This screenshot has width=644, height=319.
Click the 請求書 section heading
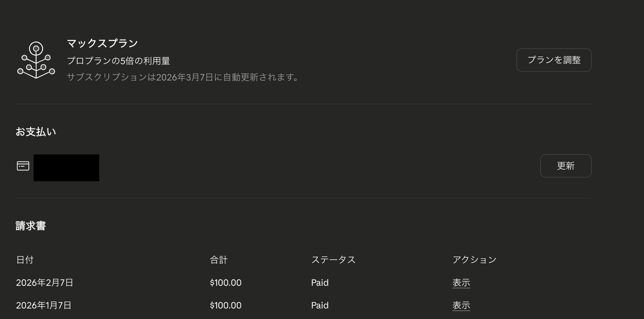click(x=31, y=226)
